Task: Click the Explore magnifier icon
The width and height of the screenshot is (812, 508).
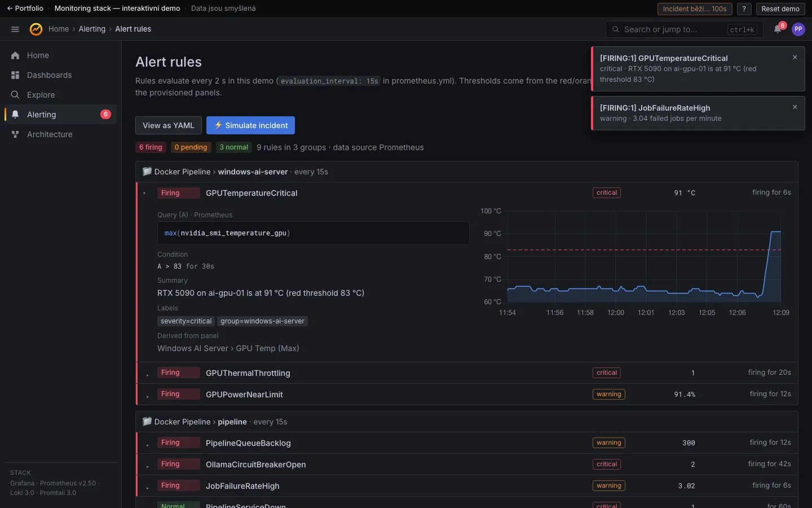Action: (x=15, y=95)
